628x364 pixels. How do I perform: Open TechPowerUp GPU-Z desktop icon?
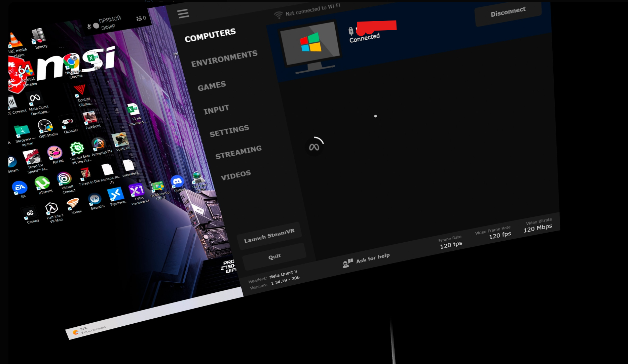[158, 191]
